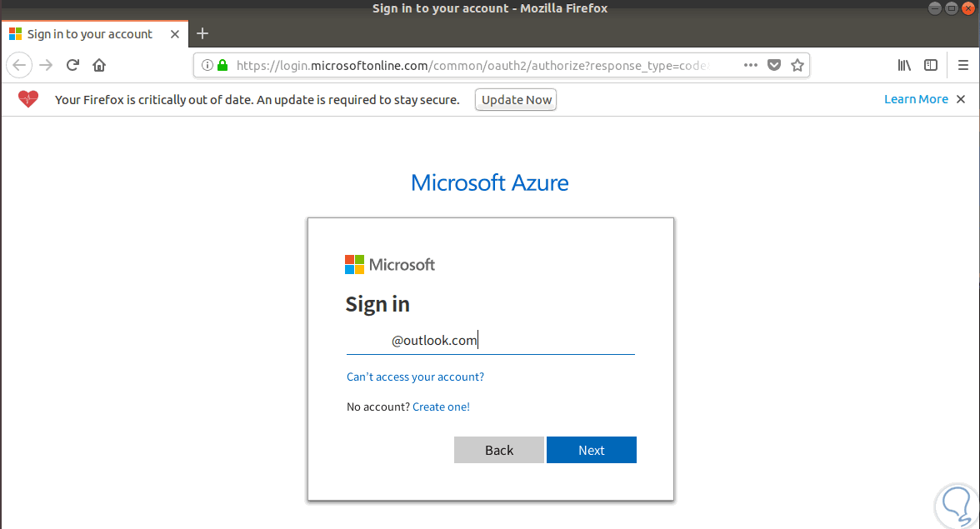
Task: Click the browser back arrow button
Action: point(20,65)
